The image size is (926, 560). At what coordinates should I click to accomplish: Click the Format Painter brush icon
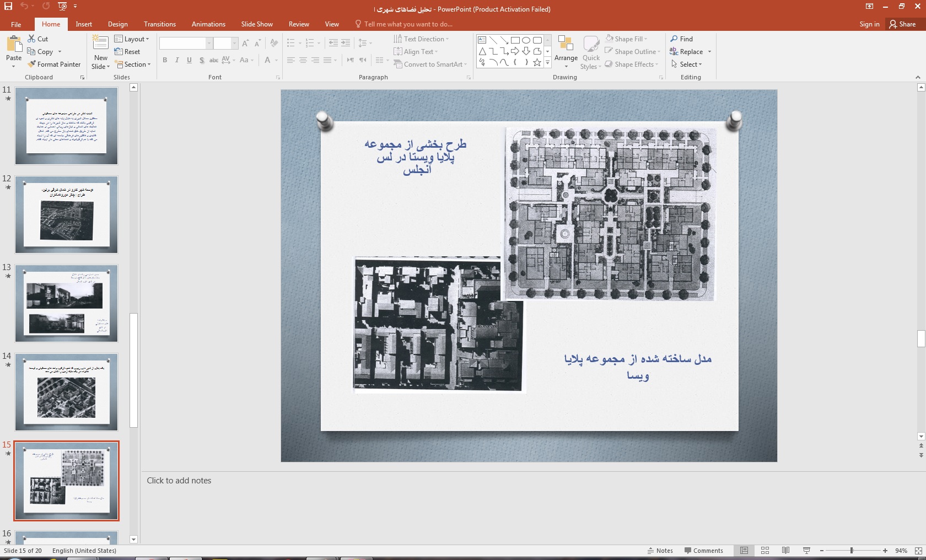pos(32,64)
